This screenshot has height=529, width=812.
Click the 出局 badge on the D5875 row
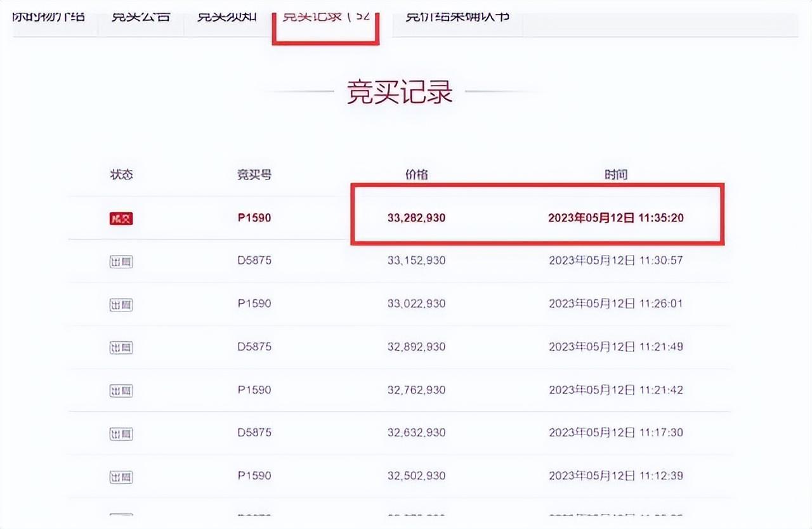pyautogui.click(x=121, y=261)
